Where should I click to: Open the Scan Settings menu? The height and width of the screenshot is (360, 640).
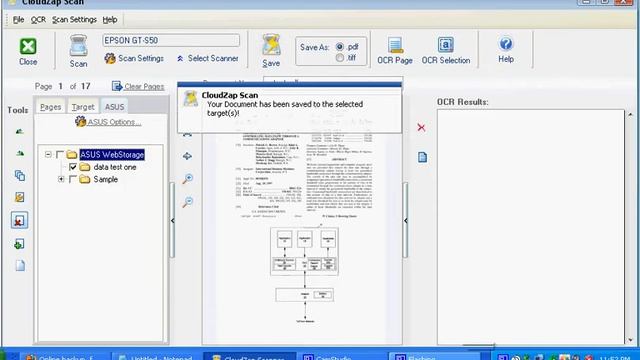click(74, 20)
